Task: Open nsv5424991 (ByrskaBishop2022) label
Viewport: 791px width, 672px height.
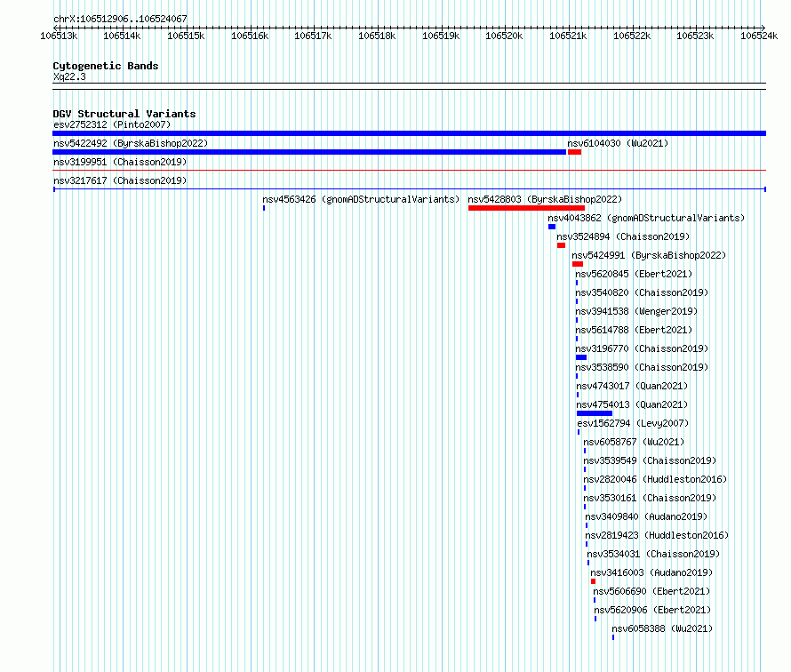Action: click(x=649, y=255)
